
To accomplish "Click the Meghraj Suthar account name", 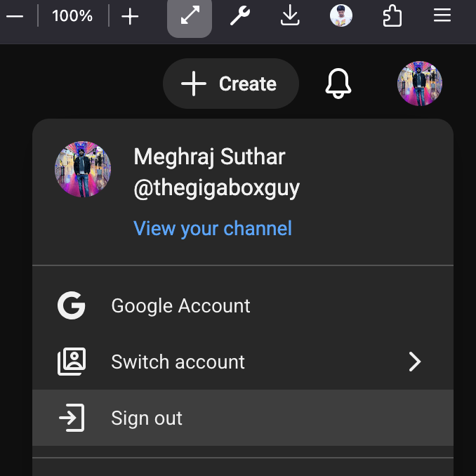I will tap(209, 157).
